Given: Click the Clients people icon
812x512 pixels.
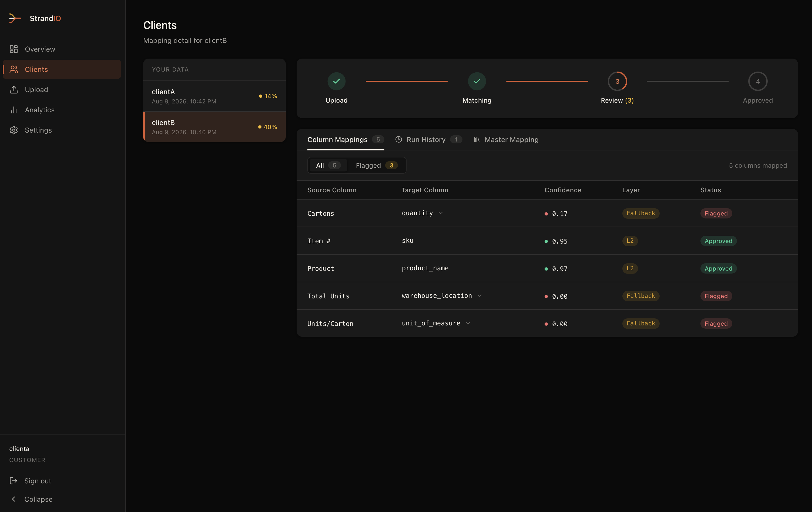Looking at the screenshot, I should 14,69.
